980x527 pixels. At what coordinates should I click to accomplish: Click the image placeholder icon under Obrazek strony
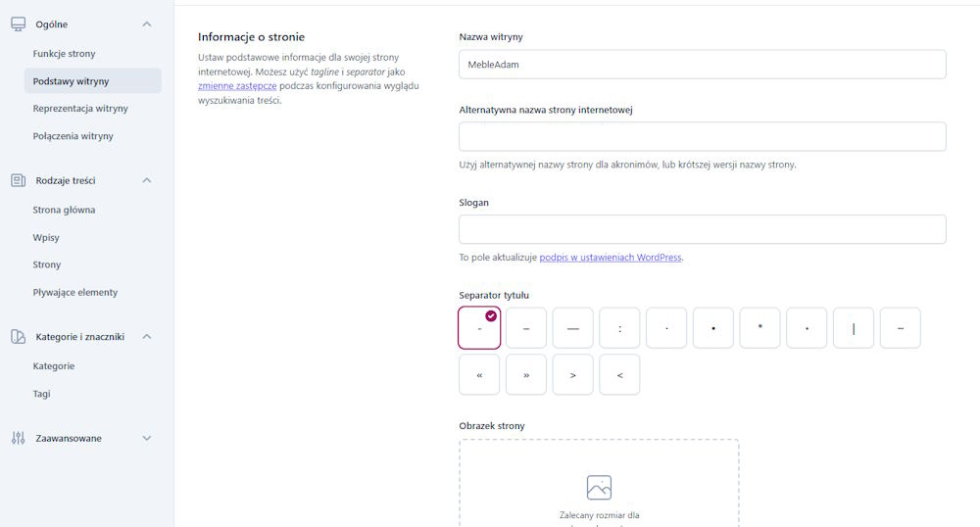click(599, 487)
